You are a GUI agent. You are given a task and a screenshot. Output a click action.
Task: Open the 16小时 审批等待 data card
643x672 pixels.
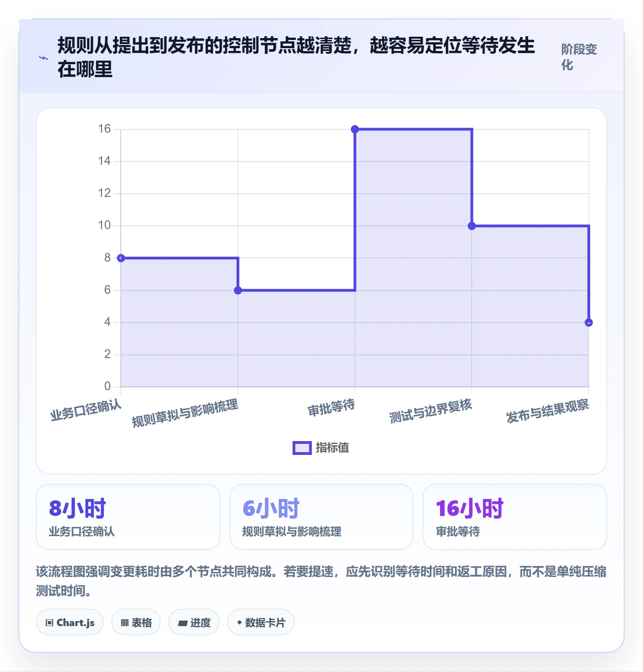pyautogui.click(x=515, y=517)
